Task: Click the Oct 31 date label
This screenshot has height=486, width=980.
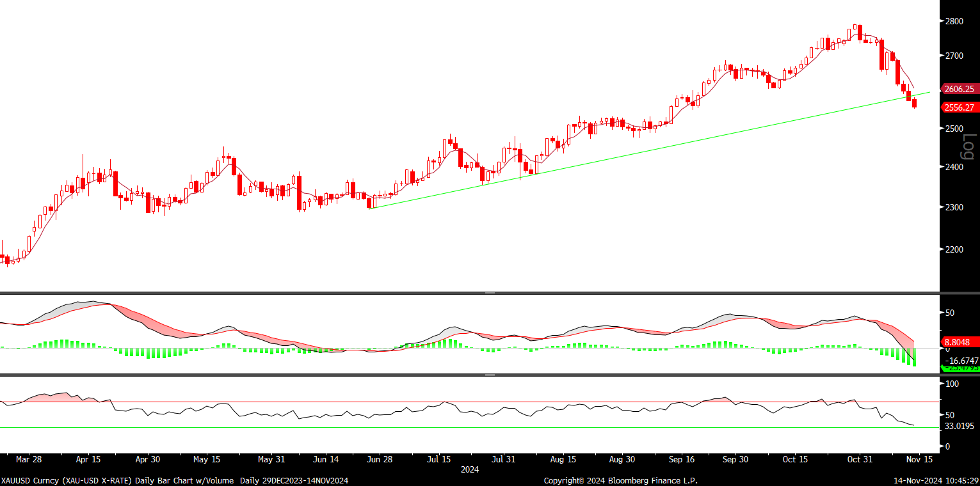Action: [860, 460]
